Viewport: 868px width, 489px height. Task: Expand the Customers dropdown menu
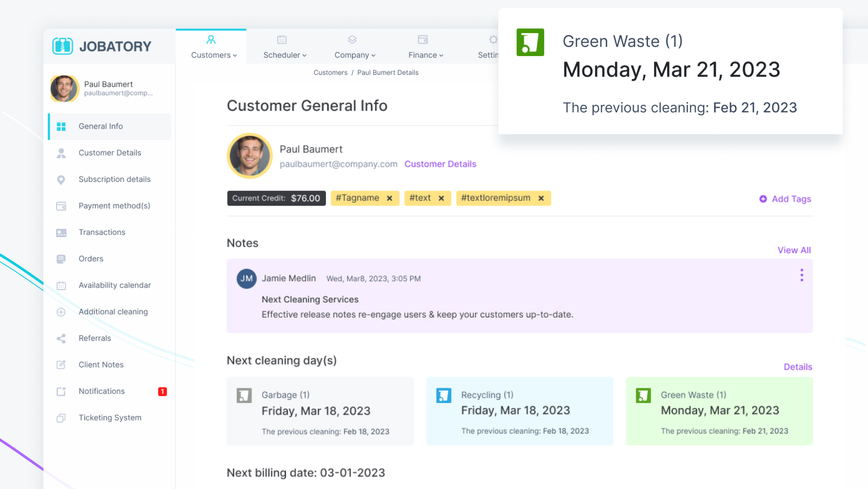pyautogui.click(x=214, y=55)
